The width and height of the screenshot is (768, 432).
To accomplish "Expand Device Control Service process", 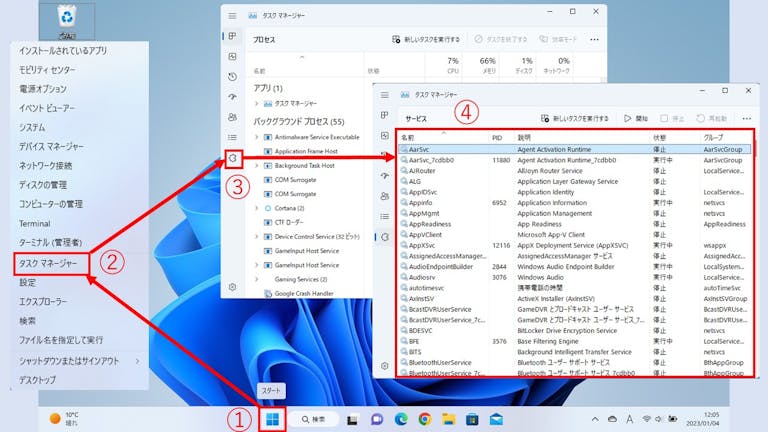I will click(x=256, y=237).
